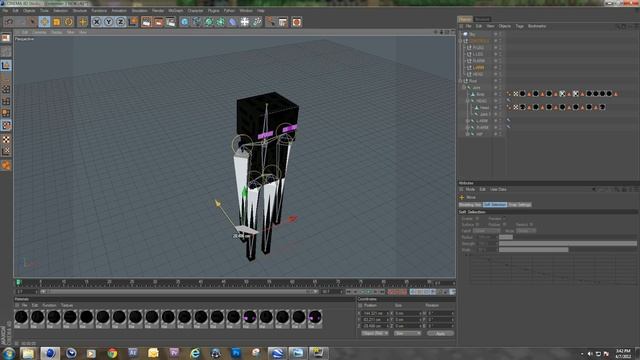Activate the Rotate tool icon

pyautogui.click(x=69, y=22)
